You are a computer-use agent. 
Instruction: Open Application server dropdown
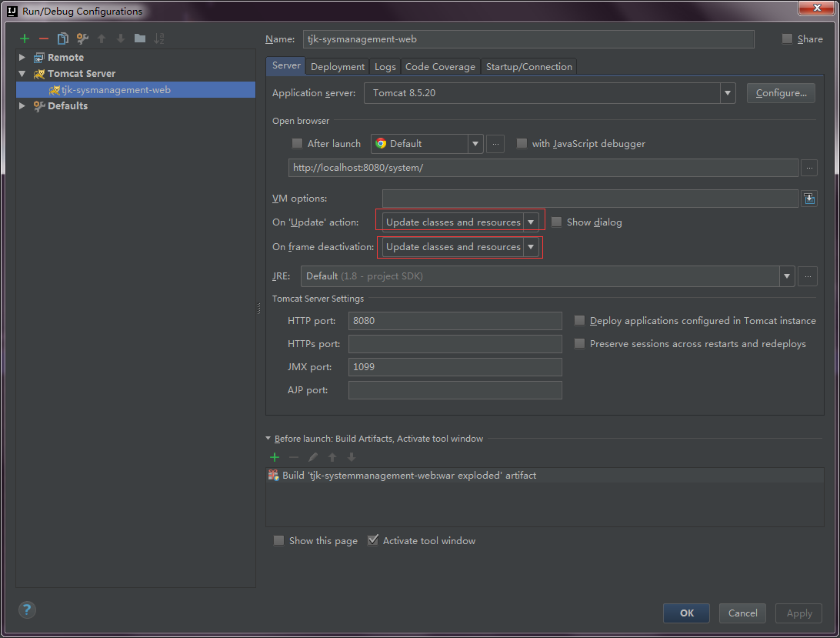pyautogui.click(x=728, y=93)
